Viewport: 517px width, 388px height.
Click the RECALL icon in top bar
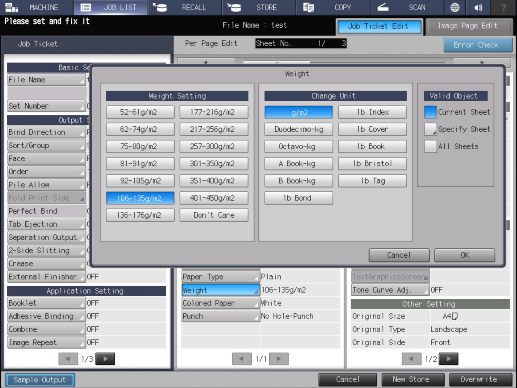click(160, 7)
